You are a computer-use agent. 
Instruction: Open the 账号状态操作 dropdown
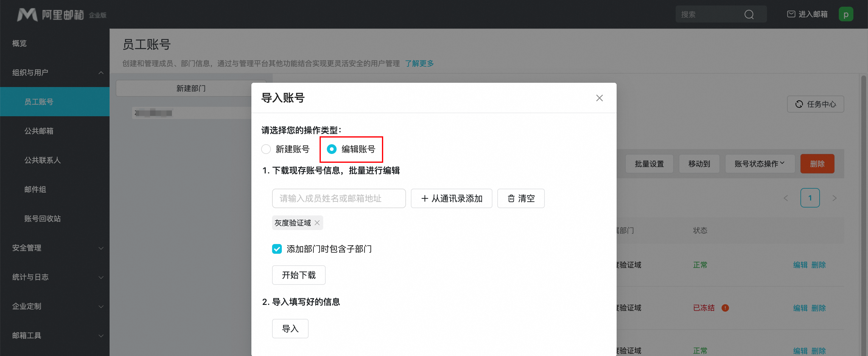tap(760, 164)
